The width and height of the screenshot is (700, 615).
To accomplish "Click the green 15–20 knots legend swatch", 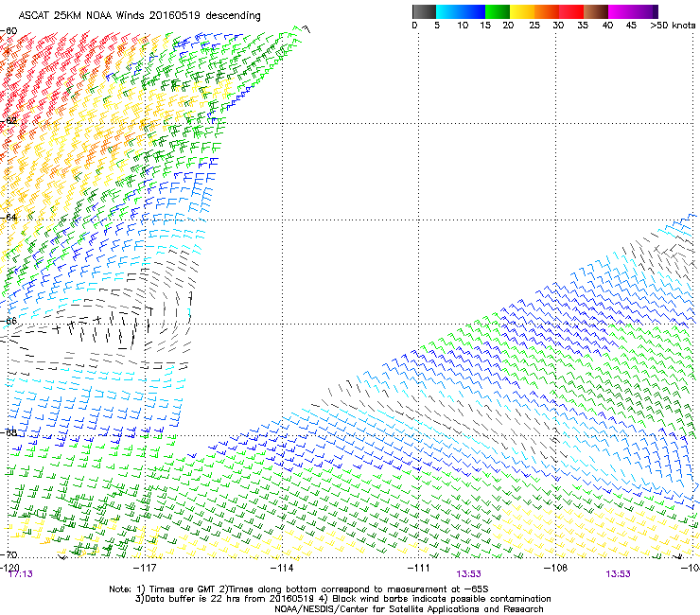I will [498, 11].
